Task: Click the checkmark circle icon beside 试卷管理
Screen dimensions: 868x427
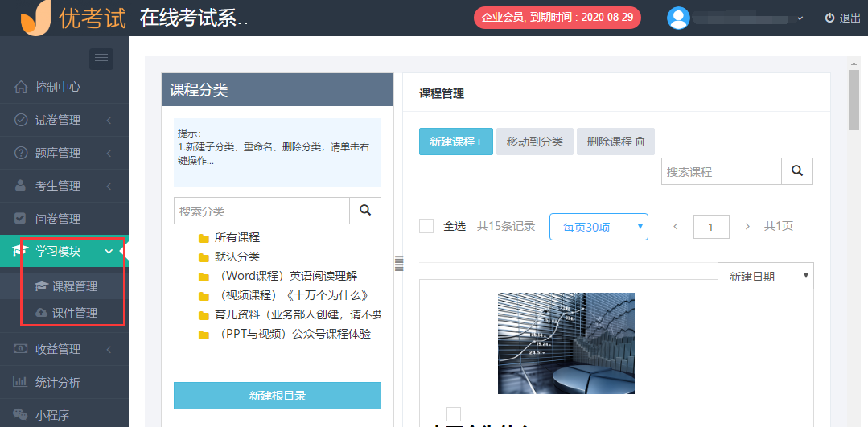Action: click(20, 120)
